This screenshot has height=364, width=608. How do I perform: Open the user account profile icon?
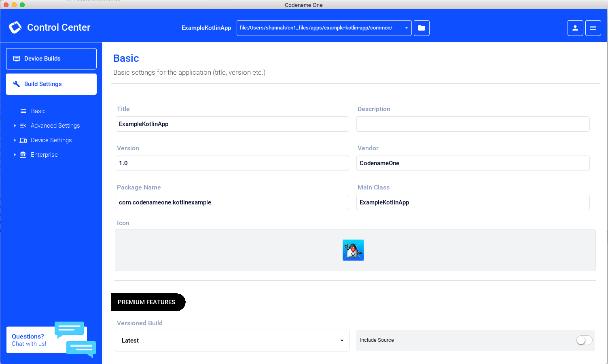click(575, 28)
